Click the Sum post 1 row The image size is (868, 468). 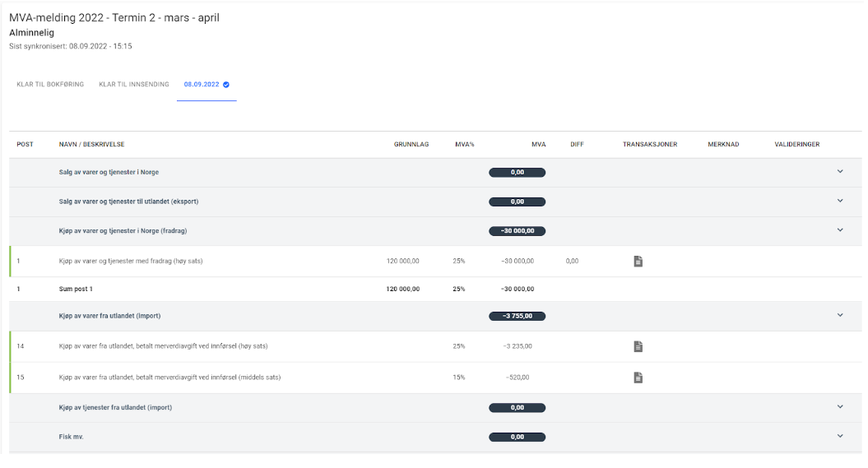point(76,290)
